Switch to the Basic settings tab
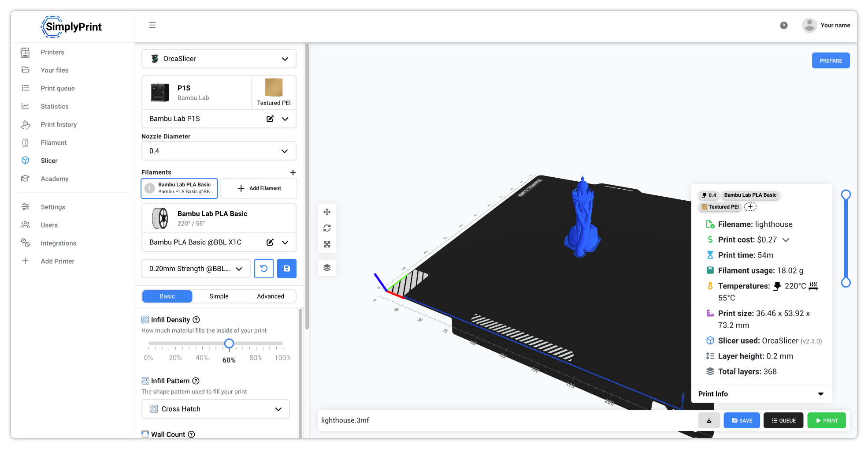 click(x=167, y=296)
